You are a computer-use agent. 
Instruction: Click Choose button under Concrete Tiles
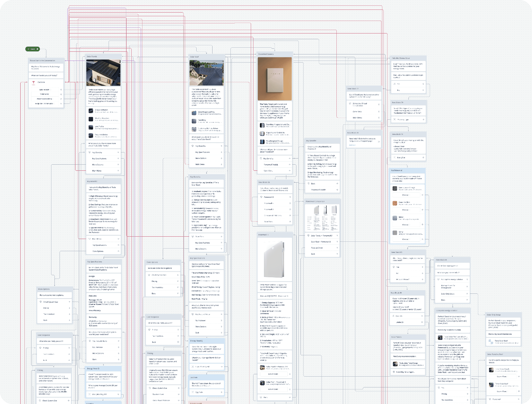tap(405, 210)
